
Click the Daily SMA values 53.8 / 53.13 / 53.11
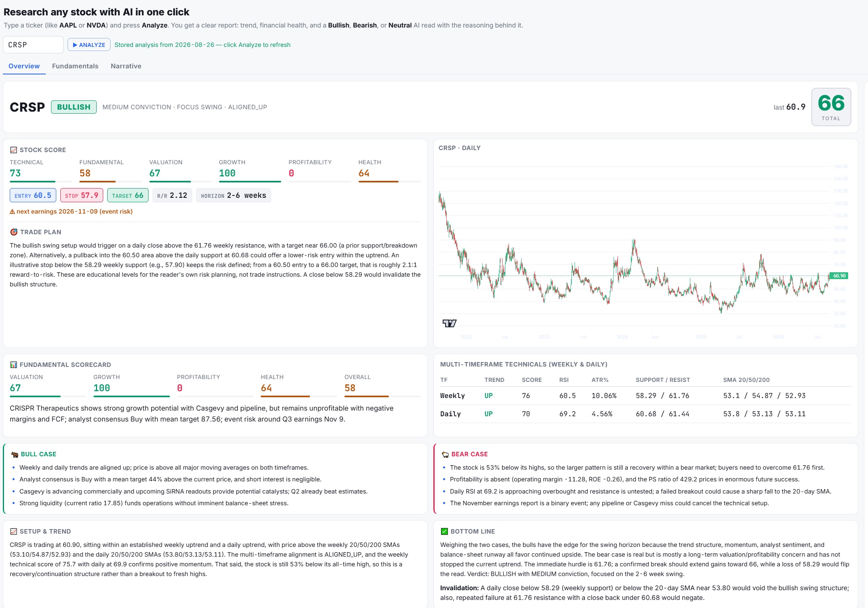click(764, 414)
